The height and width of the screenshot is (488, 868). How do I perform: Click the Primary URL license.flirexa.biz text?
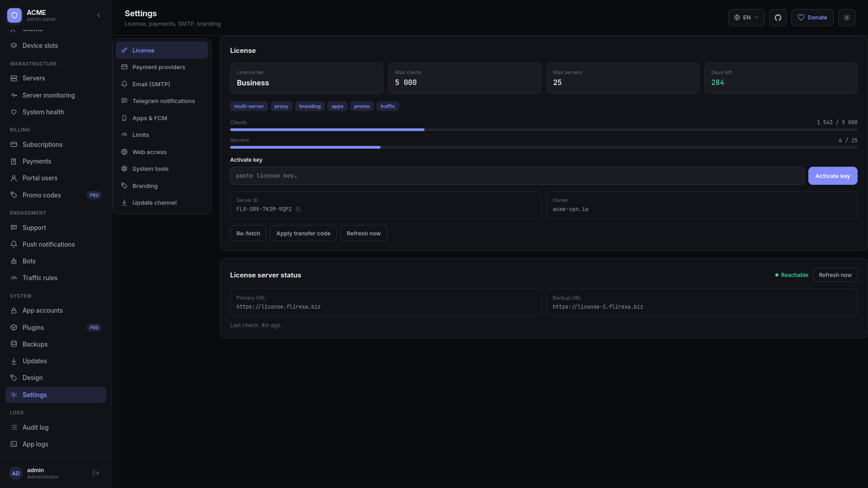coord(278,307)
